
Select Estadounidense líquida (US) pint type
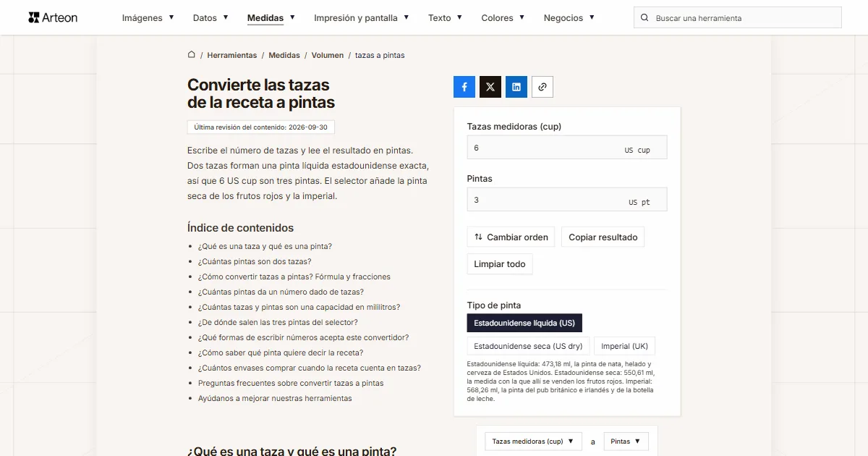524,323
